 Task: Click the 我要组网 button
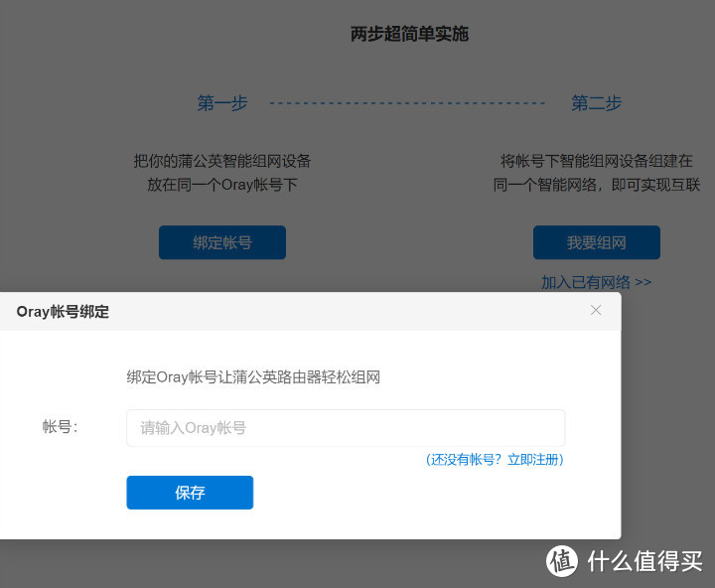tap(597, 242)
